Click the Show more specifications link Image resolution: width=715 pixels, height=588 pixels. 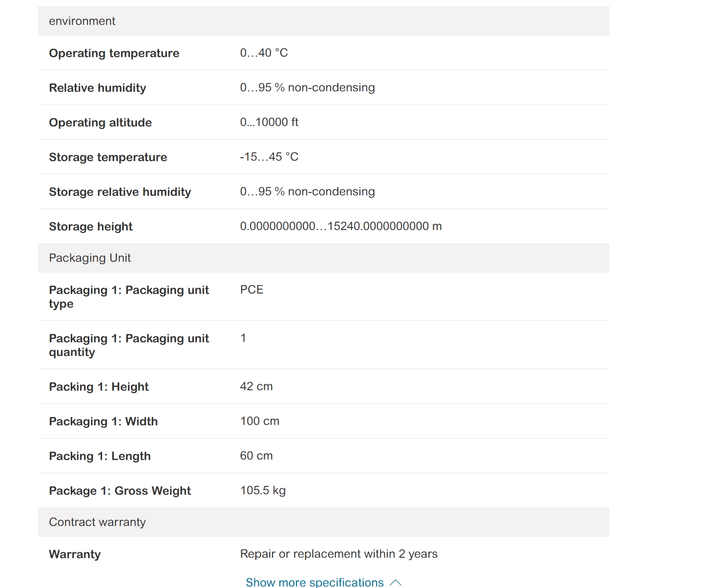coord(315,582)
